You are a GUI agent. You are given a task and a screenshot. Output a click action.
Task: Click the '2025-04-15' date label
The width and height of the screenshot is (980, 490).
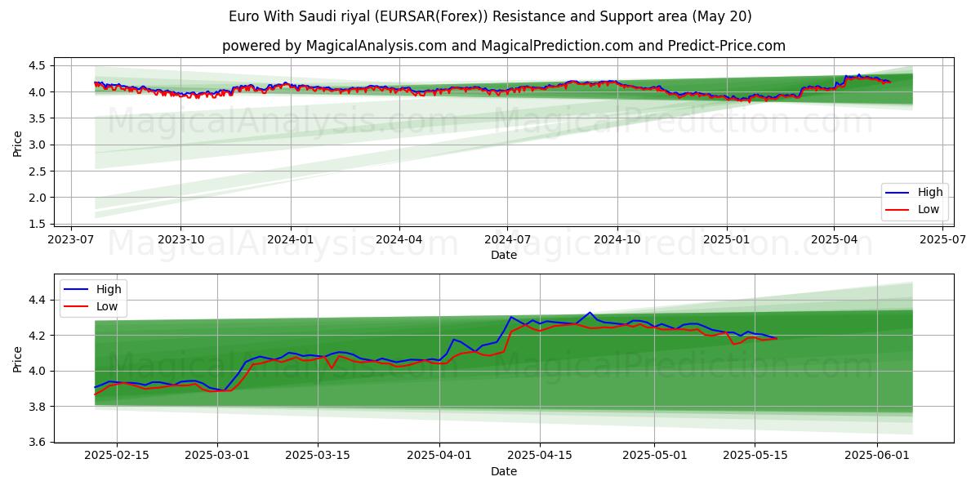click(x=540, y=457)
